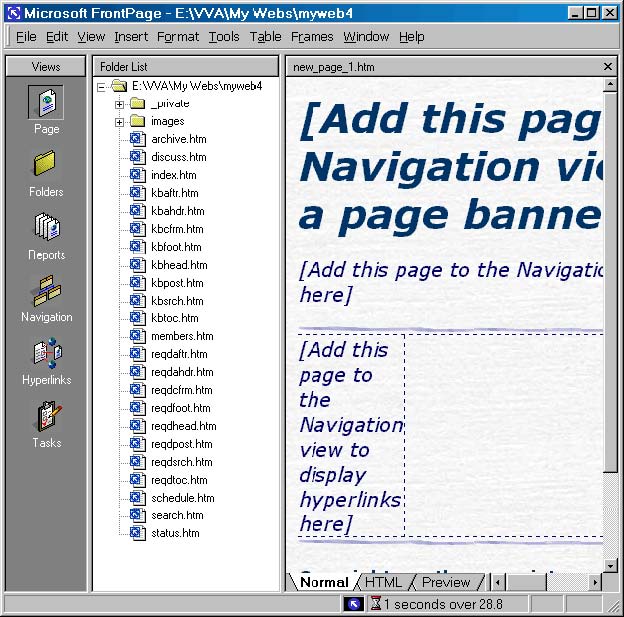
Task: Switch to the HTML tab
Action: (382, 582)
